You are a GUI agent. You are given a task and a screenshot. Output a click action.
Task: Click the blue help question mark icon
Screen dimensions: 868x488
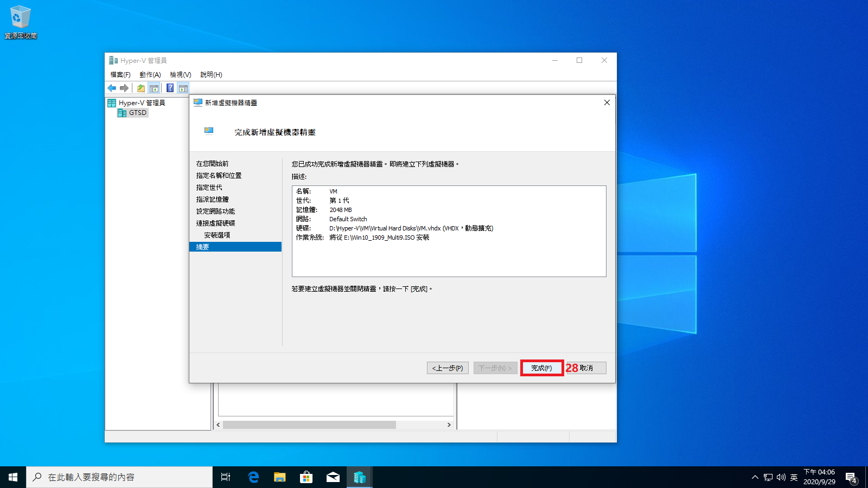coord(170,88)
